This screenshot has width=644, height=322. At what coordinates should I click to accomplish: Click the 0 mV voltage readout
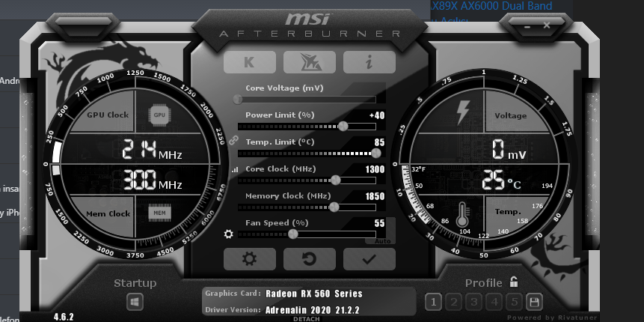click(x=509, y=150)
